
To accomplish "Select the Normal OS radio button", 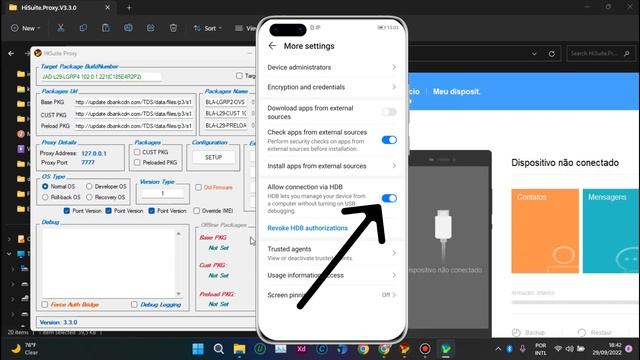I will coord(45,186).
